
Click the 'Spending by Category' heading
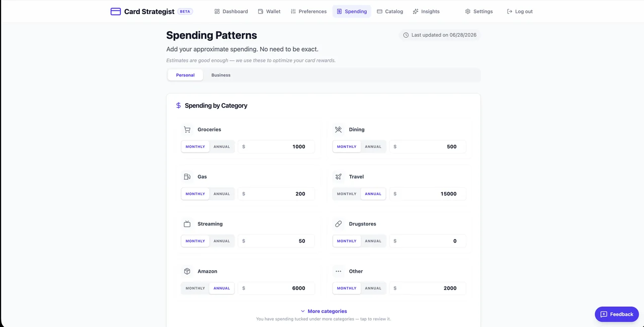216,106
